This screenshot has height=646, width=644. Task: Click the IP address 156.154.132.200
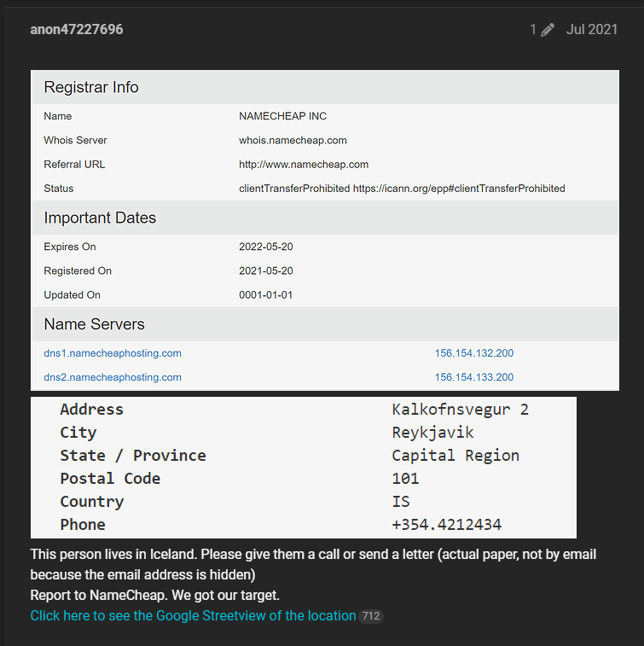tap(474, 353)
